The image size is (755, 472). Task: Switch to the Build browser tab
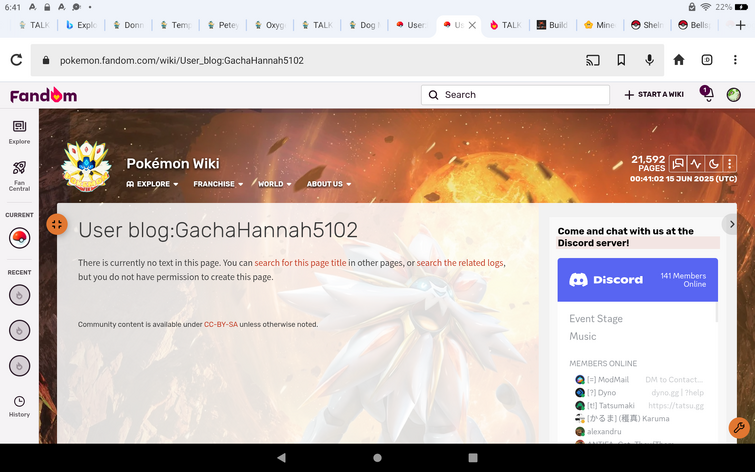(x=552, y=25)
